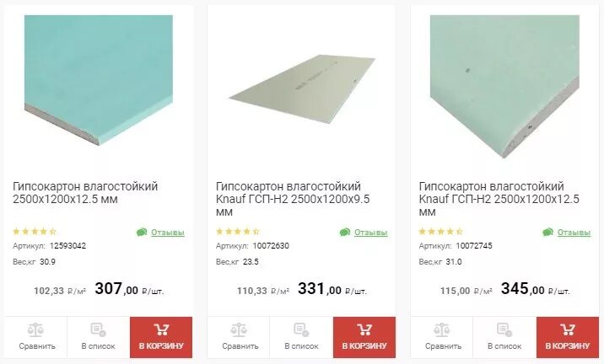Add the 307 ruble drywall to cart
The width and height of the screenshot is (604, 364).
(161, 337)
